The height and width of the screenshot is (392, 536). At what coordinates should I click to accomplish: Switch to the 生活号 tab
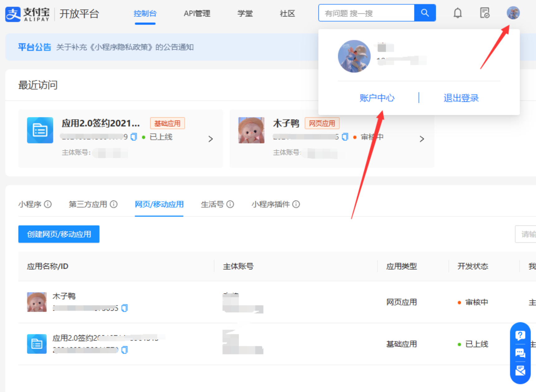[x=212, y=204]
